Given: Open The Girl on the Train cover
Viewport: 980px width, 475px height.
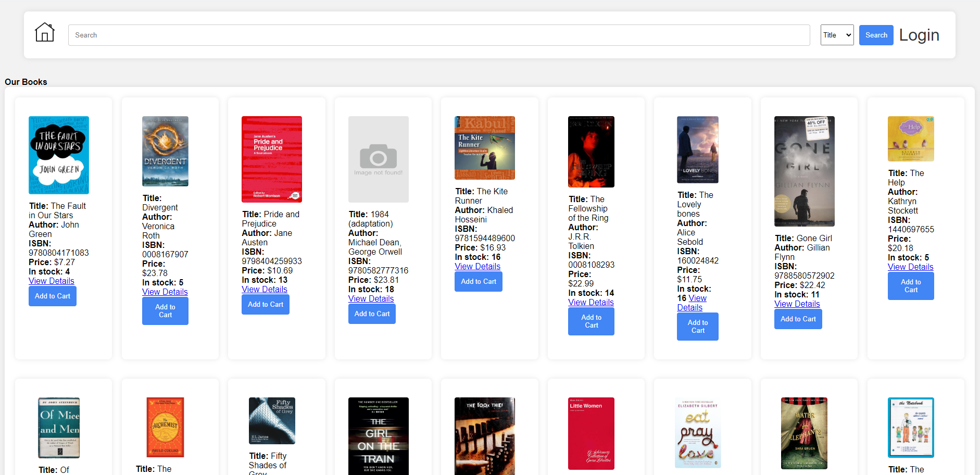Looking at the screenshot, I should (x=378, y=436).
